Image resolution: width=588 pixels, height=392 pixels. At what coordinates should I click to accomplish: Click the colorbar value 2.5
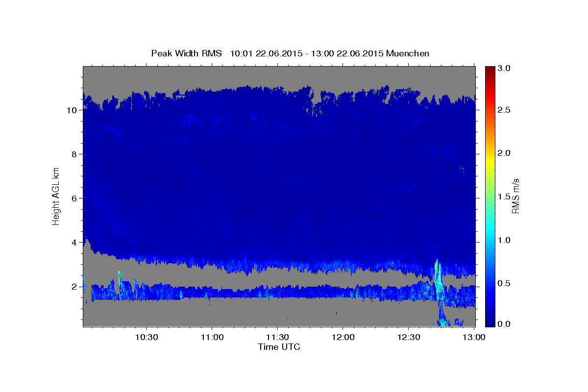pos(505,110)
